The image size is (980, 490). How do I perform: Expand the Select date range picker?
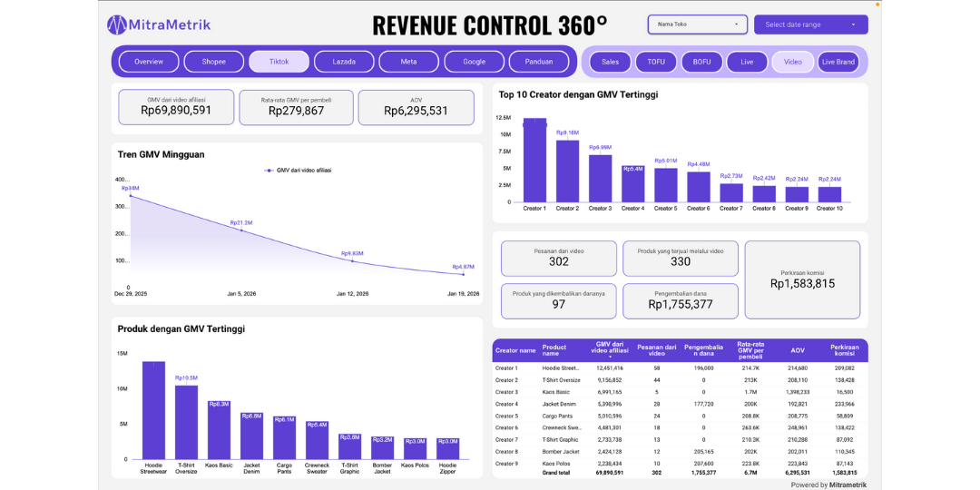pos(809,24)
